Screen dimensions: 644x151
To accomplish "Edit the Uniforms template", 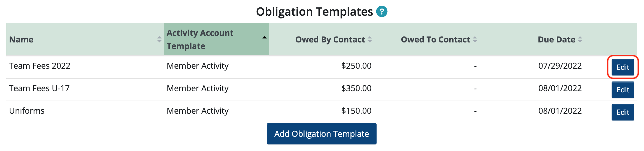I will (623, 112).
